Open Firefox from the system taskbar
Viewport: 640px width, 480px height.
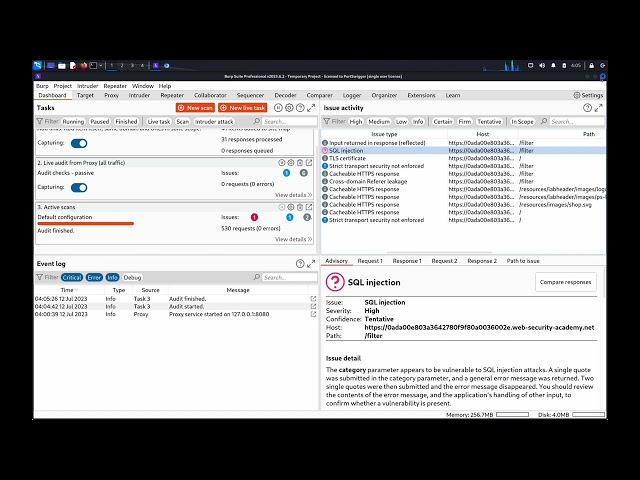(83, 65)
